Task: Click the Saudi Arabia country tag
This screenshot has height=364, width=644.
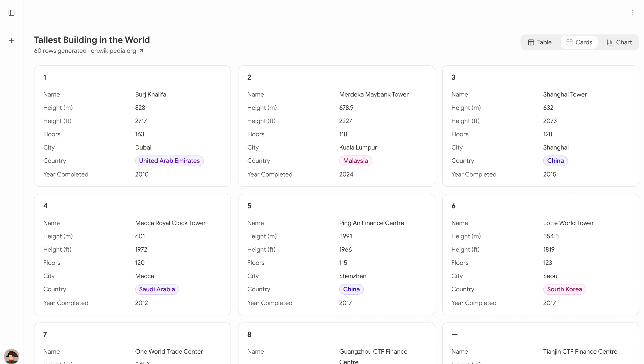Action: point(157,289)
